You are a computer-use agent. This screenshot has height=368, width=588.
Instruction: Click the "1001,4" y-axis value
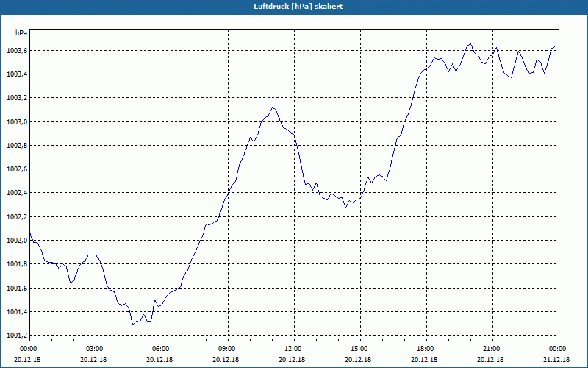[16, 312]
